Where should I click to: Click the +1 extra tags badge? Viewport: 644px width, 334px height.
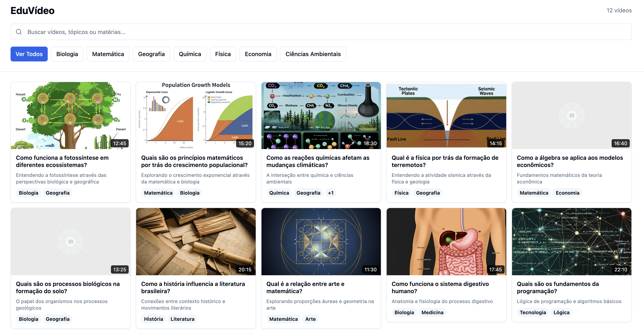click(330, 193)
